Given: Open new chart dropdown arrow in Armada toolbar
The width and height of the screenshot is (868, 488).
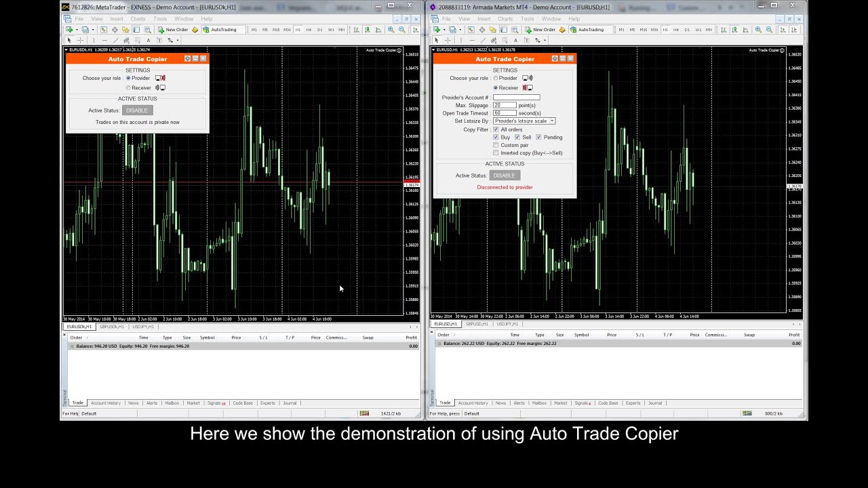Looking at the screenshot, I should pos(444,30).
